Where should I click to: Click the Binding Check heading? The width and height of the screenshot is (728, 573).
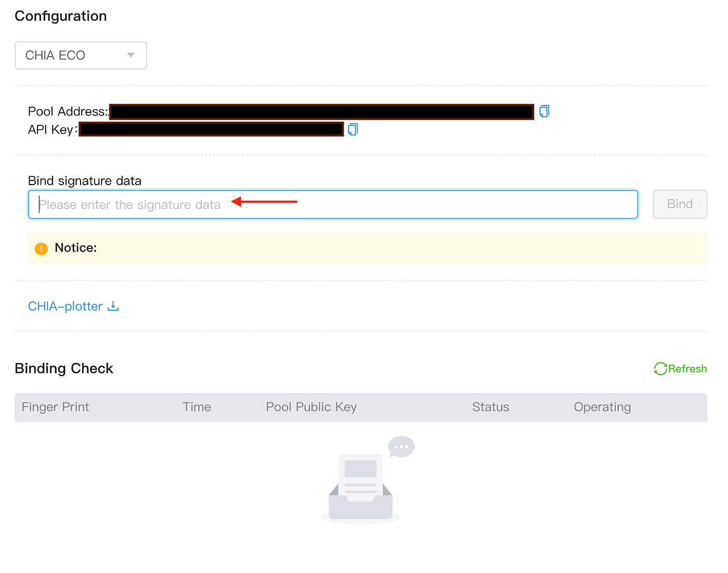[x=64, y=369]
